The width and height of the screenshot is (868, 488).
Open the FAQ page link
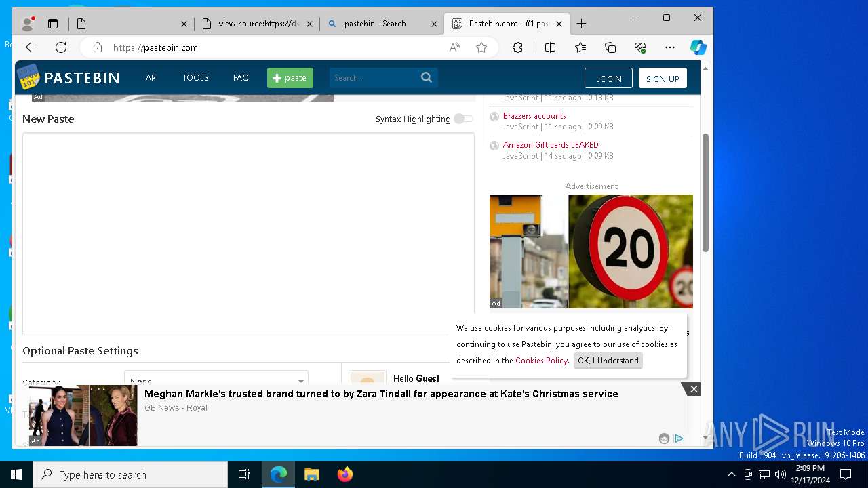pos(241,78)
